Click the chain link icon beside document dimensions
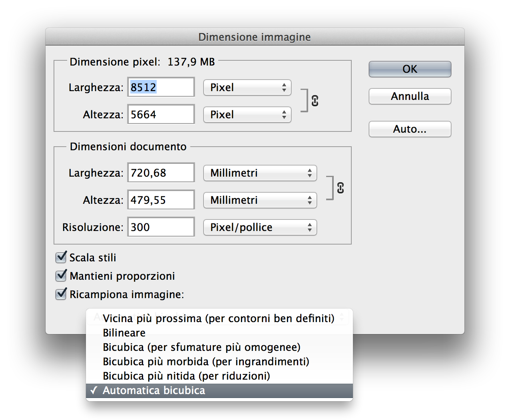510x420 pixels. pyautogui.click(x=340, y=187)
